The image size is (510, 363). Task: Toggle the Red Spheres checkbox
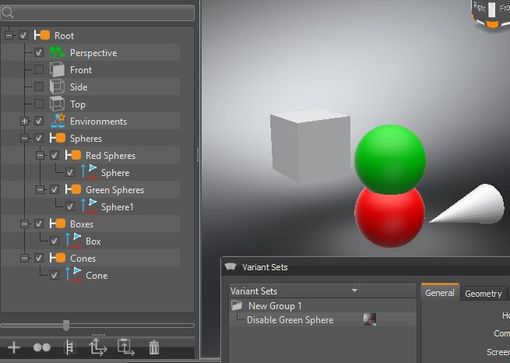point(54,155)
